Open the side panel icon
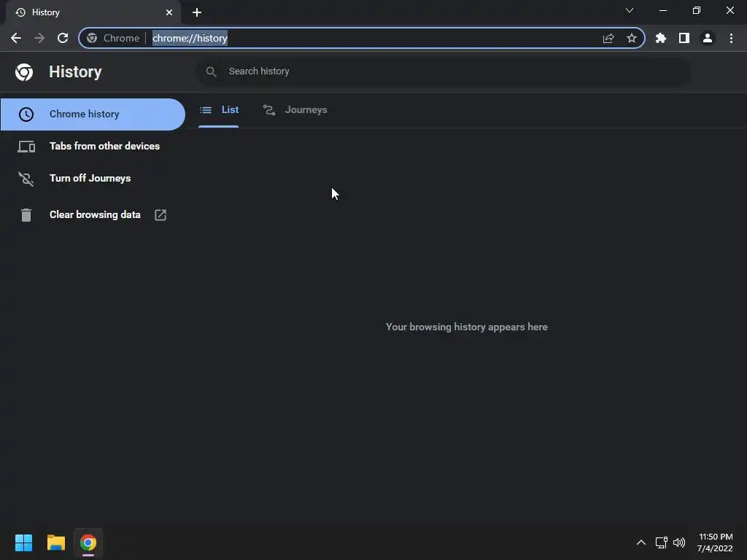Screen dimensions: 747x560 (x=684, y=38)
